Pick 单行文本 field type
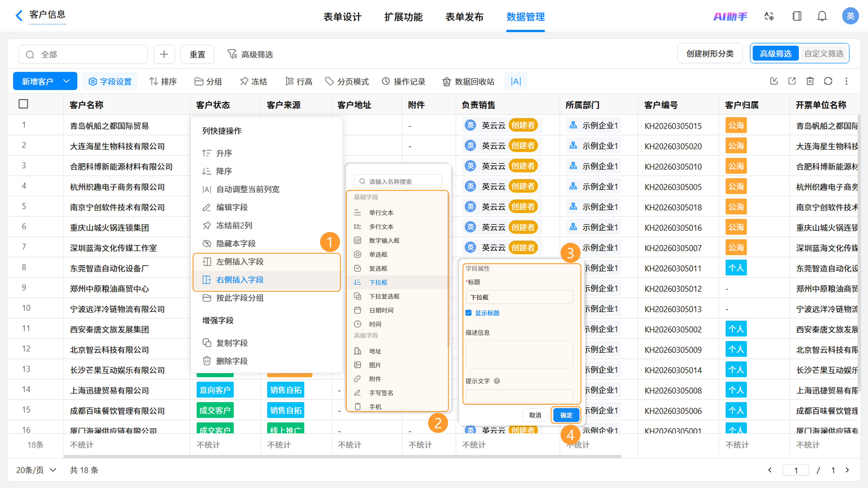Viewport: 868px width, 488px height. [x=398, y=213]
